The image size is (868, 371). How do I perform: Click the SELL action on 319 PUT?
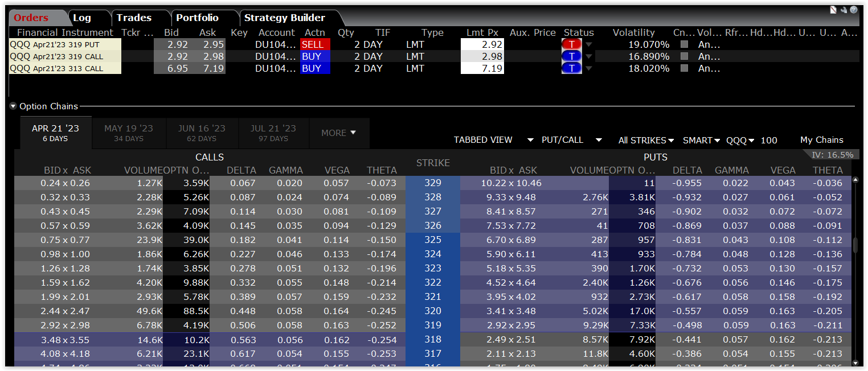(315, 44)
